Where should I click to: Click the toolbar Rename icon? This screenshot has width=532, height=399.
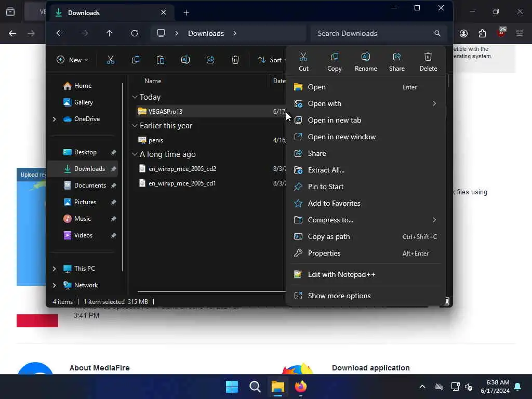tap(185, 60)
